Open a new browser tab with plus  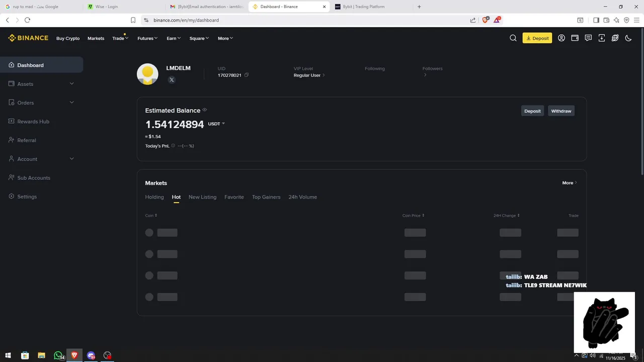[x=419, y=7]
